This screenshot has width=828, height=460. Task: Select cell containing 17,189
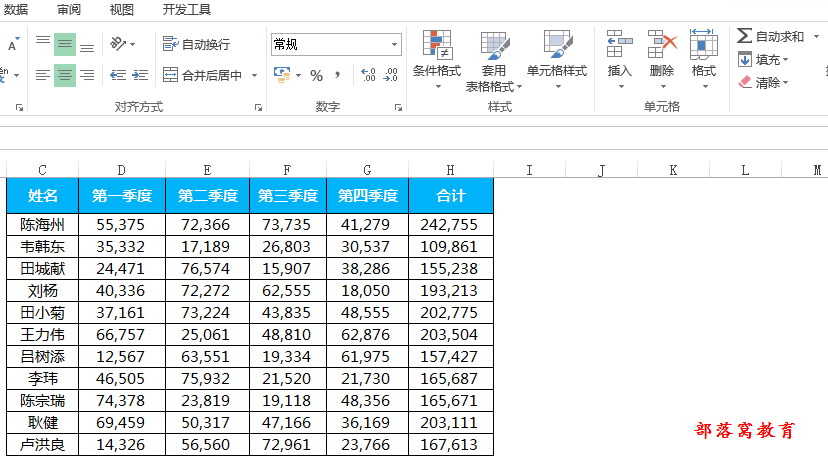(x=207, y=247)
